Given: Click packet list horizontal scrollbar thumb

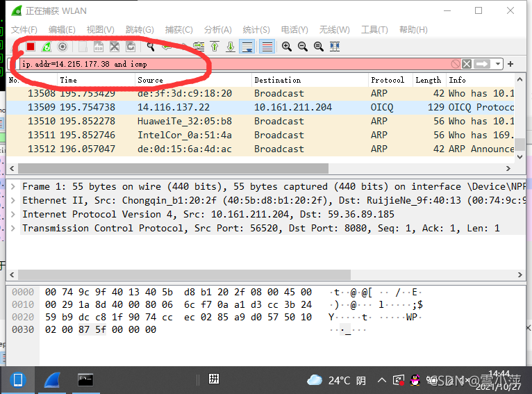Looking at the screenshot, I should coord(173,168).
